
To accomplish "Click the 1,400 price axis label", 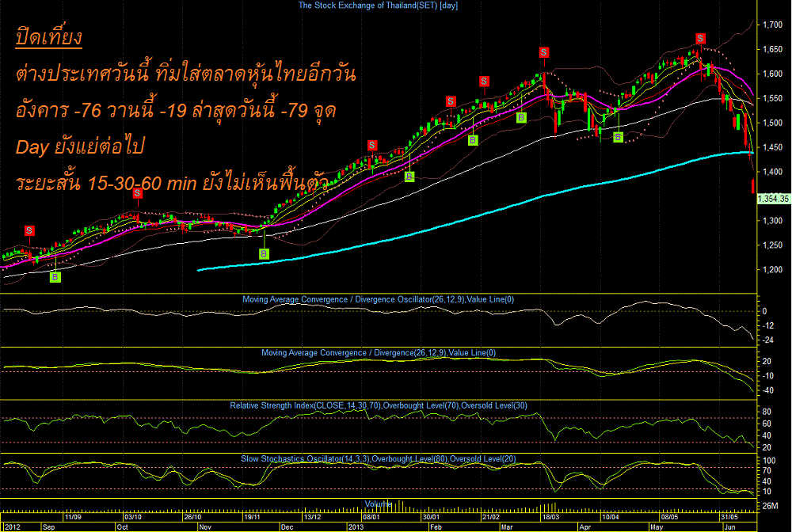I will 773,172.
